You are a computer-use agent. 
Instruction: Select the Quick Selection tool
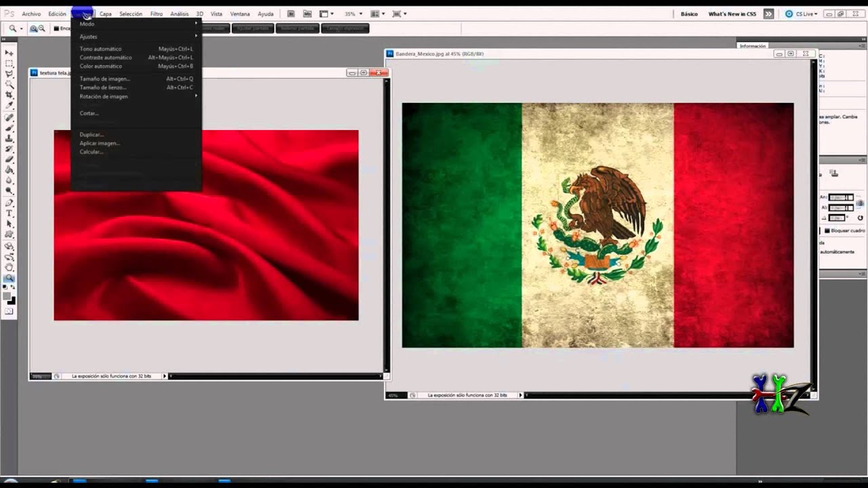(9, 84)
